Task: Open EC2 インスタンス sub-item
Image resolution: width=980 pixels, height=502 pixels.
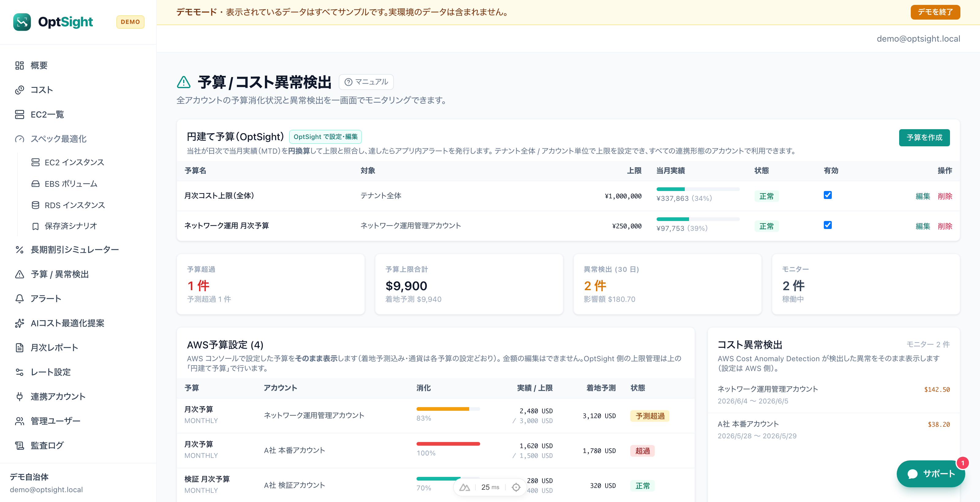Action: coord(86,163)
